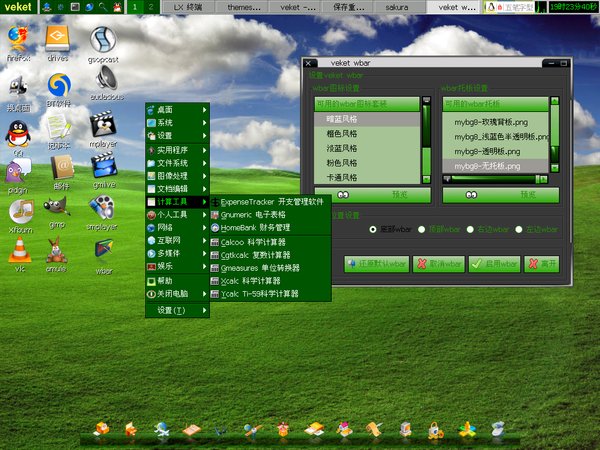Launch the QQ penguin desktop icon
The image size is (600, 450).
18,131
